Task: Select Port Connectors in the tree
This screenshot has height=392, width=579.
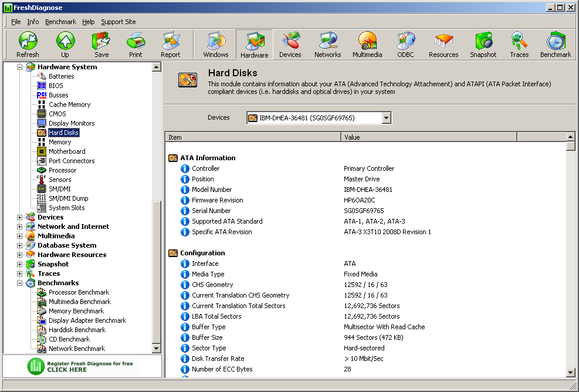Action: click(x=72, y=161)
